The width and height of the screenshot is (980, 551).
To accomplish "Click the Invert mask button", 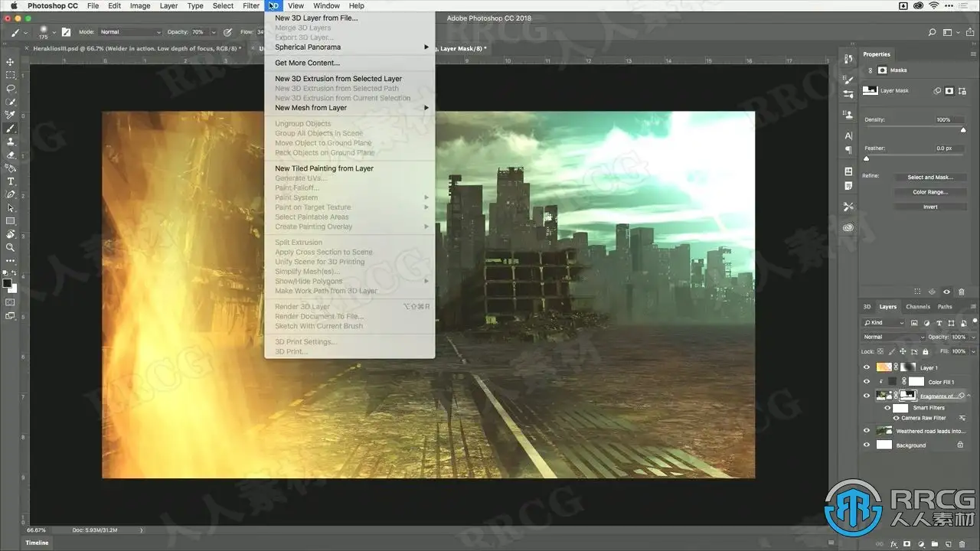I will 929,207.
